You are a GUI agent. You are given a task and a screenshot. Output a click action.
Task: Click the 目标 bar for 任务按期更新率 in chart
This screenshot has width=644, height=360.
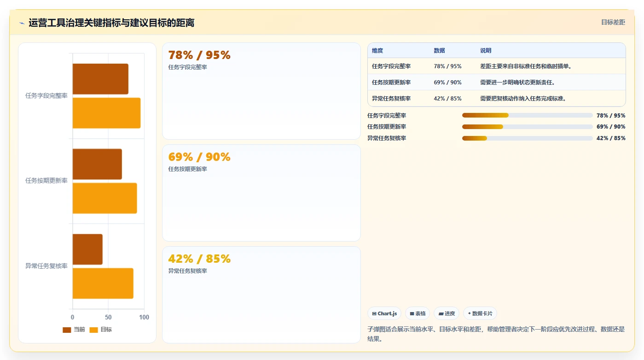click(x=104, y=198)
